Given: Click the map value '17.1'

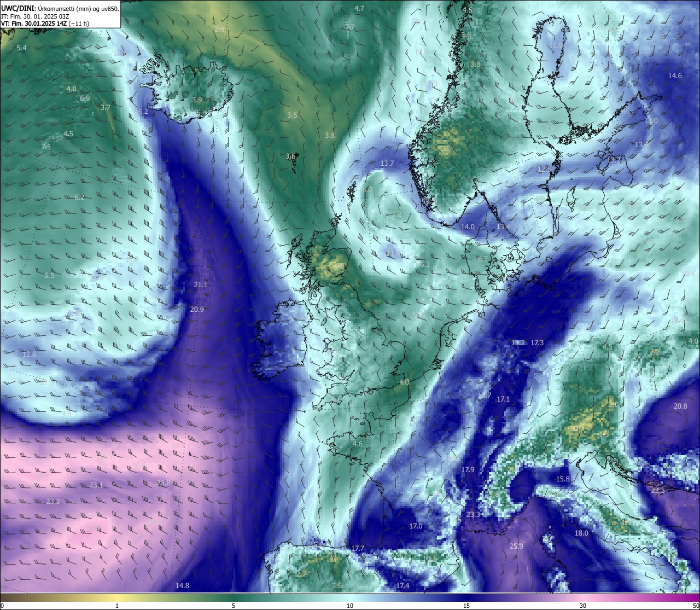Looking at the screenshot, I should pos(503,399).
